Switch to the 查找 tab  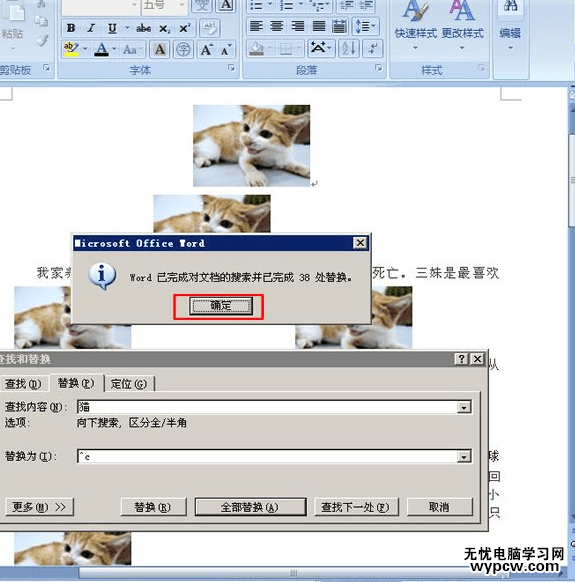[x=23, y=384]
